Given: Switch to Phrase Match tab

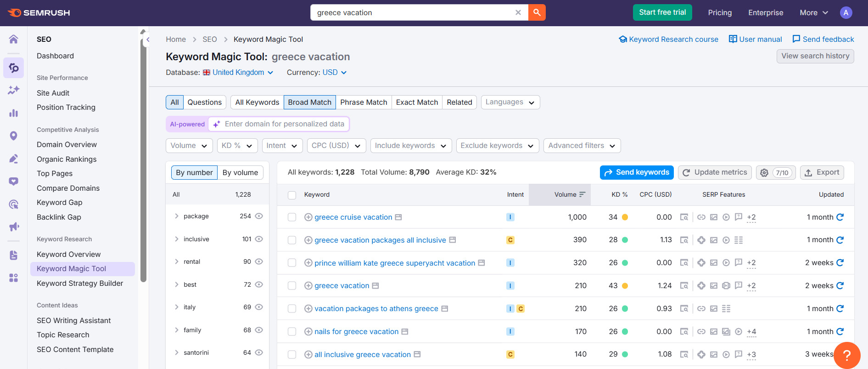Looking at the screenshot, I should tap(364, 102).
